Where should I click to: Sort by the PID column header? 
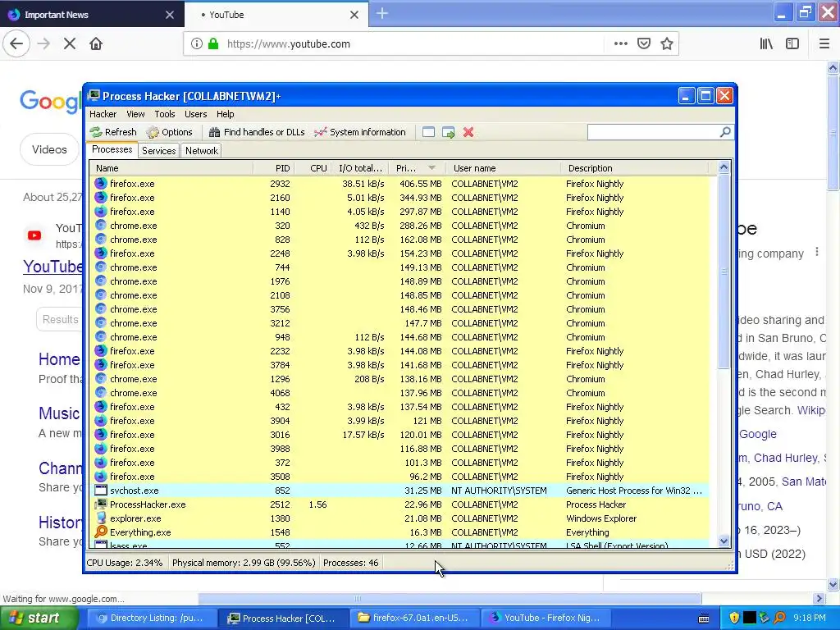click(x=274, y=168)
